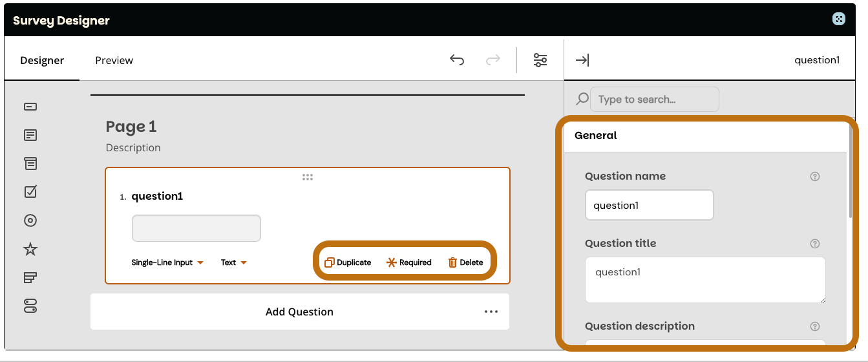Select the Single-Line Input toolbox icon

click(x=30, y=107)
